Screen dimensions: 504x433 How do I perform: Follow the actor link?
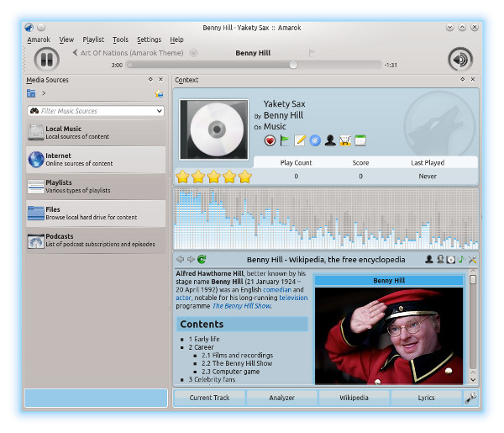[183, 298]
